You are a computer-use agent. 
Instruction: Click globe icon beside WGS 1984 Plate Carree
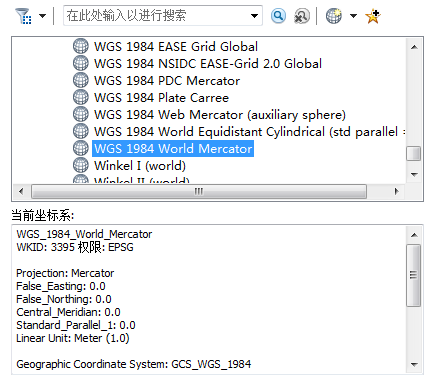pyautogui.click(x=81, y=97)
